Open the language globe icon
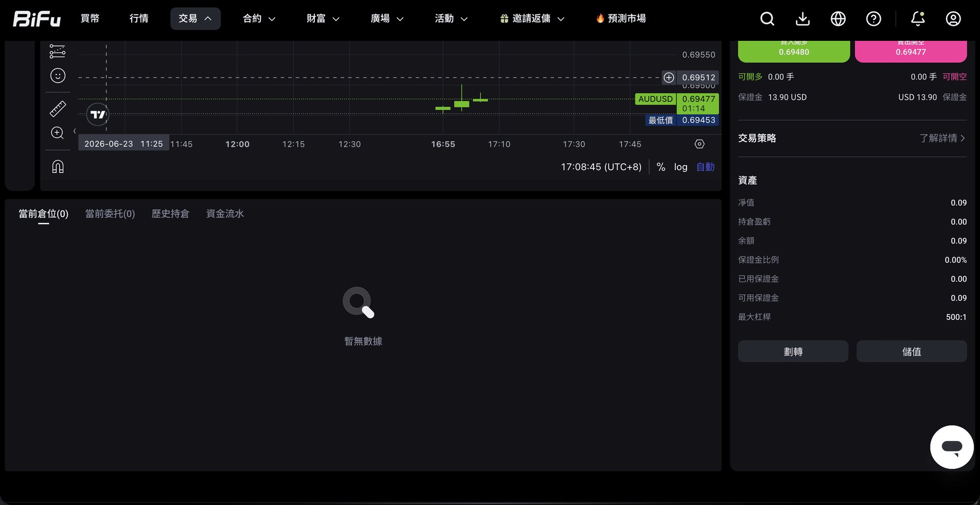 838,19
